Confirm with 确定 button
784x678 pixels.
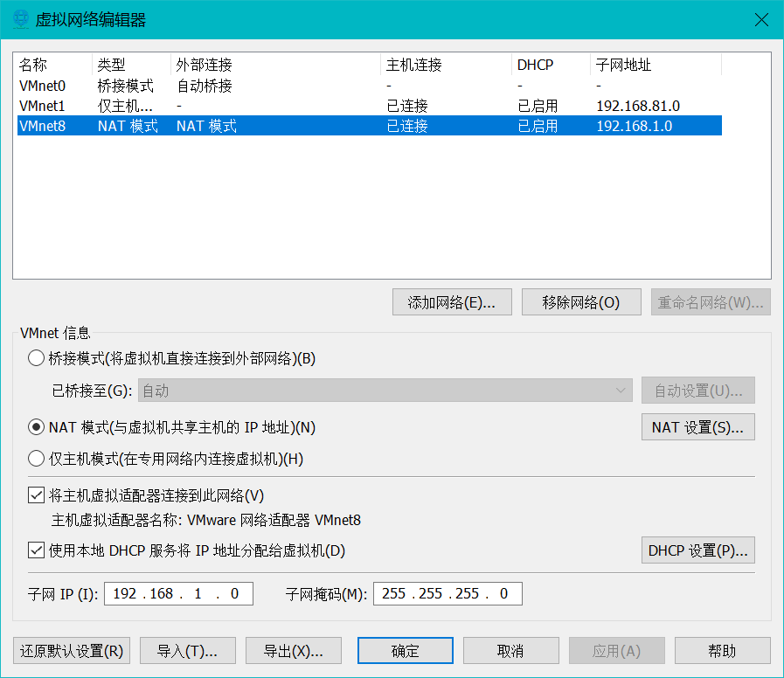pos(405,651)
